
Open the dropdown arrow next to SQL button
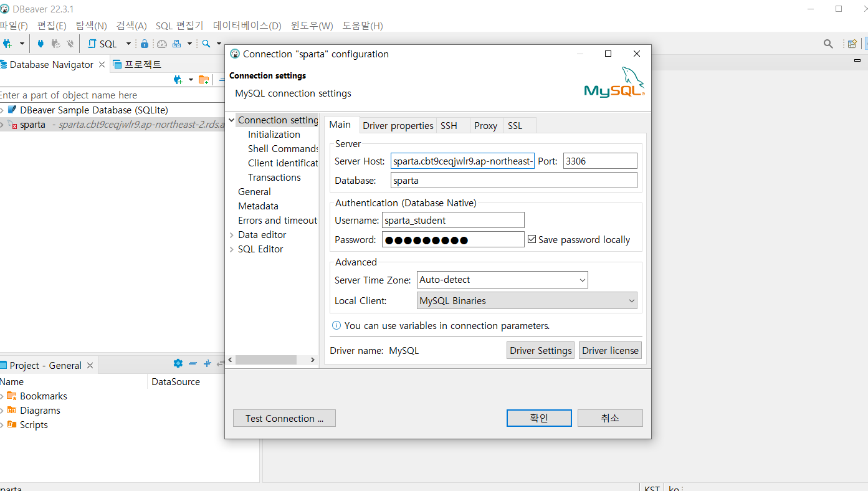coord(129,44)
